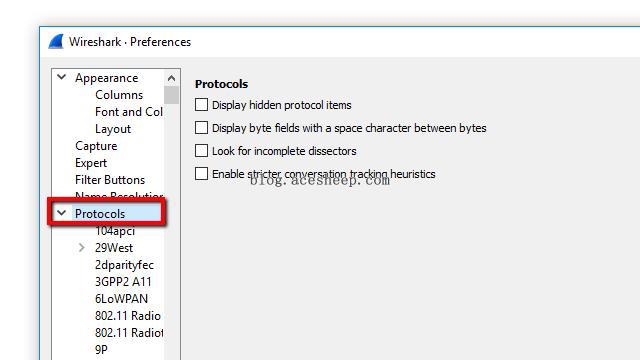Check Display byte fields with space character

[x=201, y=128]
